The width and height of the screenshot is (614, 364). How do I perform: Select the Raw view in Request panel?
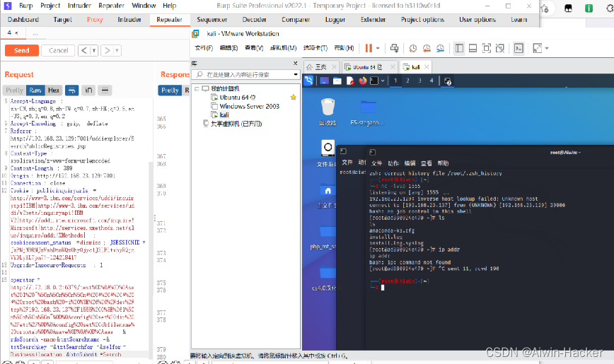(x=35, y=90)
